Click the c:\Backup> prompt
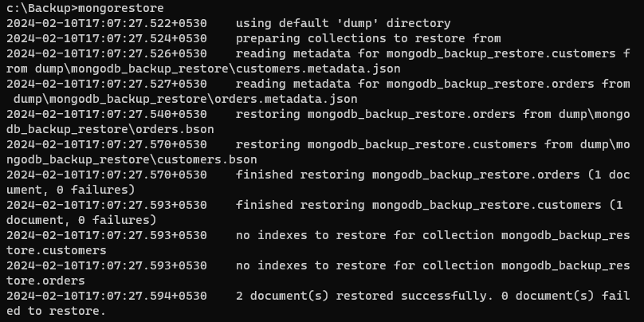Screen dimensions: 644x322 tap(42, 8)
